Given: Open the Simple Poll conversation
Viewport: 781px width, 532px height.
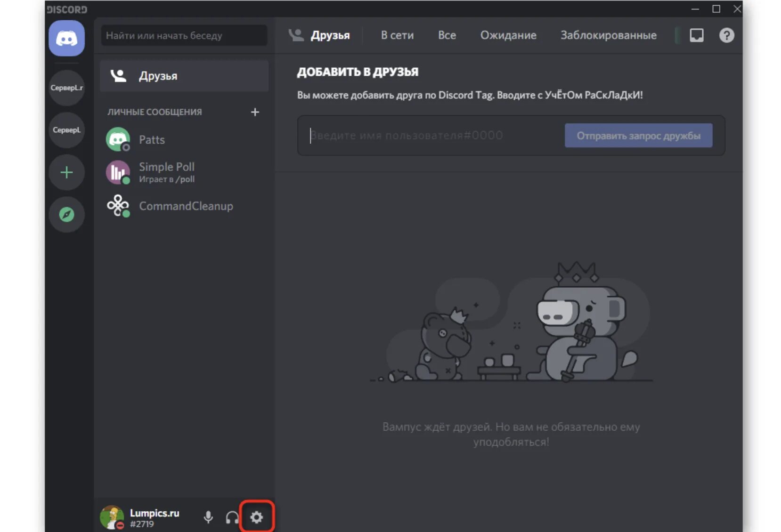Looking at the screenshot, I should pos(184,172).
